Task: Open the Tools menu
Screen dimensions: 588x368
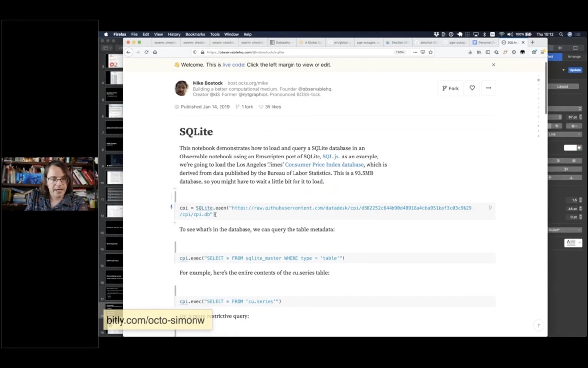Action: pos(215,34)
